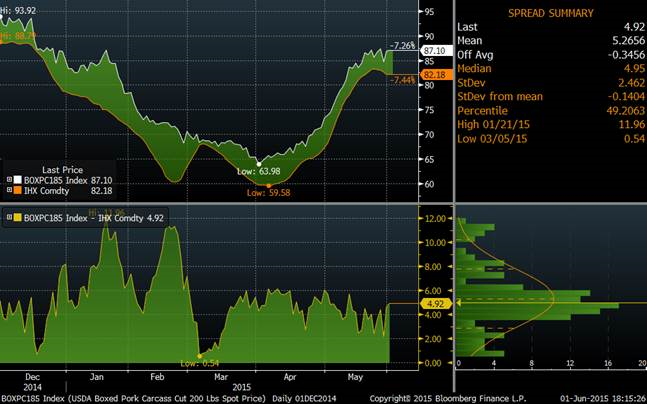Select the orange 82.18 price axis label
The image size is (647, 404).
433,75
